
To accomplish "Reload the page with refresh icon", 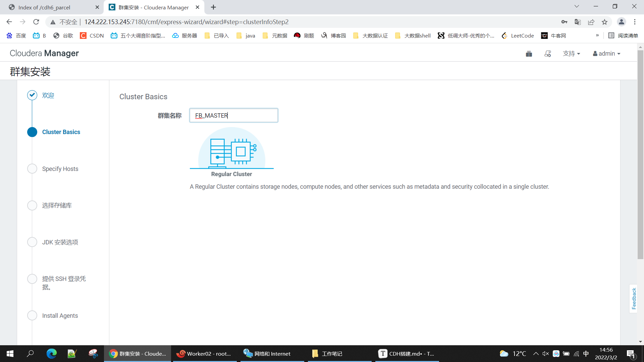I will (36, 22).
